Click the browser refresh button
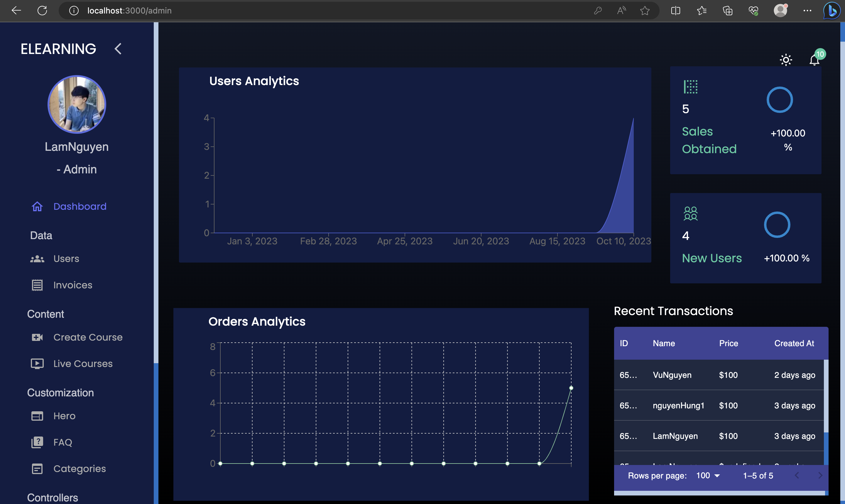845x504 pixels. click(43, 11)
